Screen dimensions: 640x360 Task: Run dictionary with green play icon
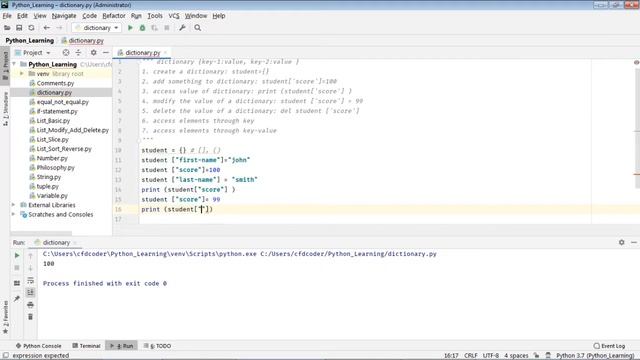[x=130, y=28]
